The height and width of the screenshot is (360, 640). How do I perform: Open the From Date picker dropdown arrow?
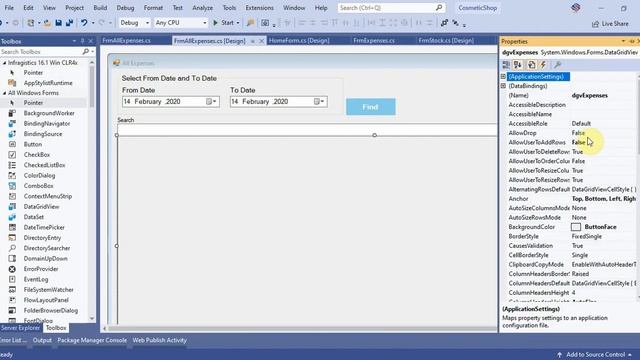coord(214,101)
